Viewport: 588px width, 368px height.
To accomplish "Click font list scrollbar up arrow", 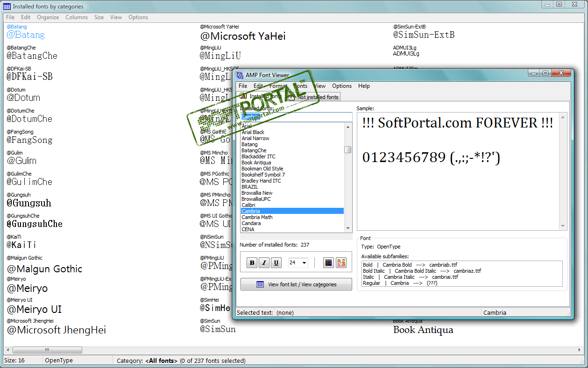I will (348, 127).
